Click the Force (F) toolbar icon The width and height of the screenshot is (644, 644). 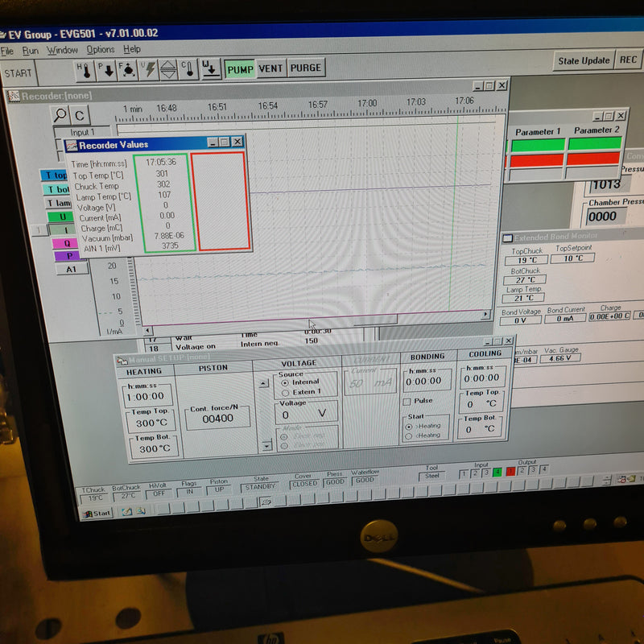click(x=127, y=70)
